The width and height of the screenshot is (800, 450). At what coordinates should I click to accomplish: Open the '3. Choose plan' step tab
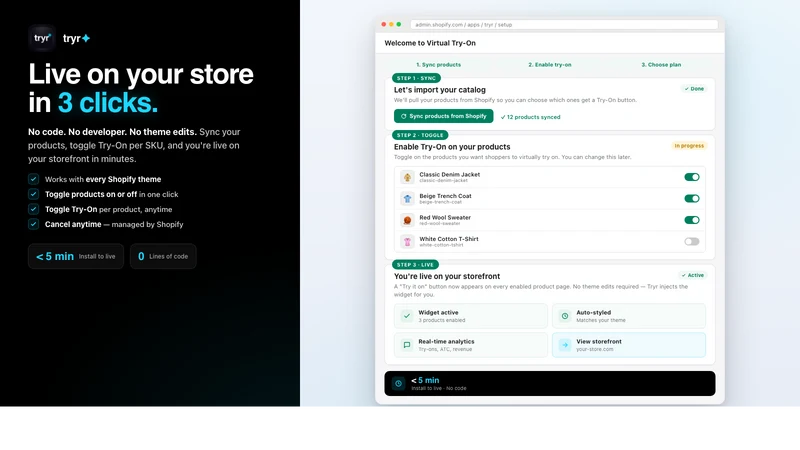pyautogui.click(x=661, y=65)
